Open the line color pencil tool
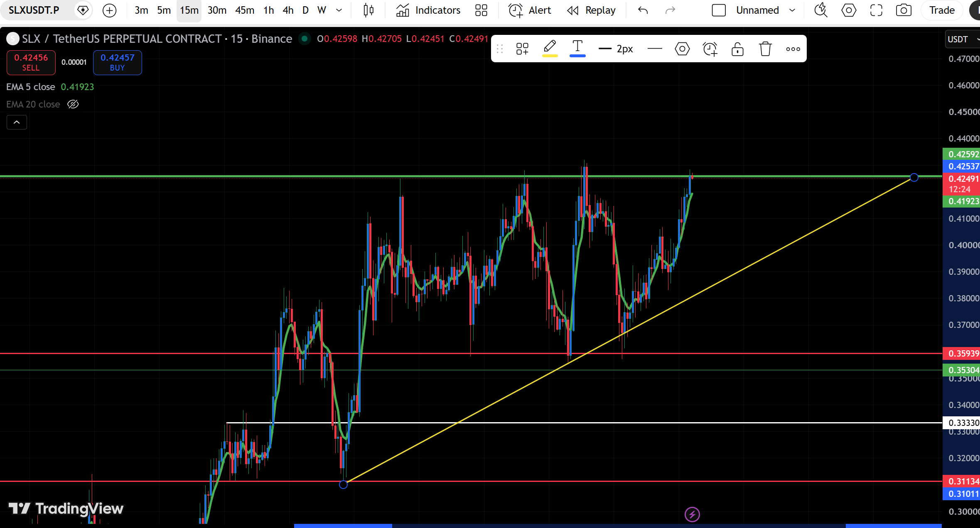 [550, 48]
